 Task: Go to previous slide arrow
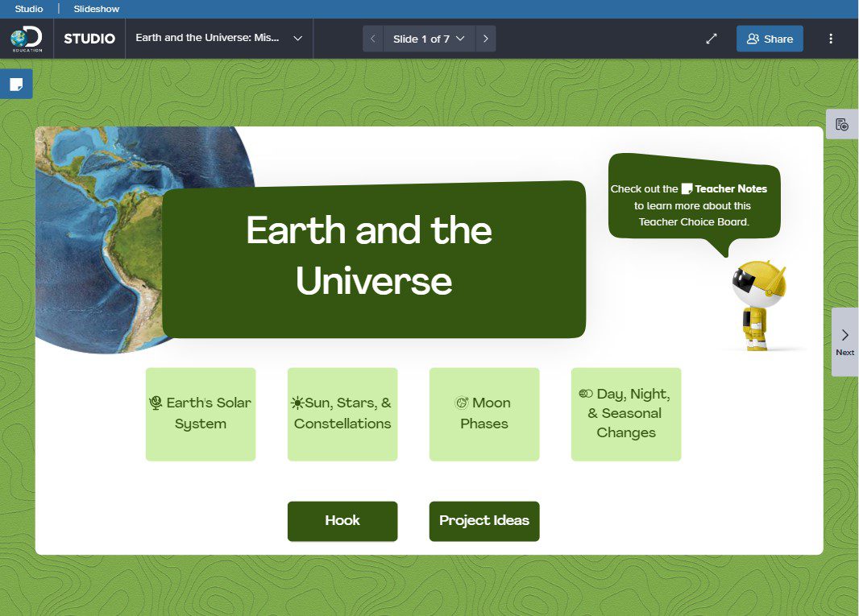(x=372, y=39)
